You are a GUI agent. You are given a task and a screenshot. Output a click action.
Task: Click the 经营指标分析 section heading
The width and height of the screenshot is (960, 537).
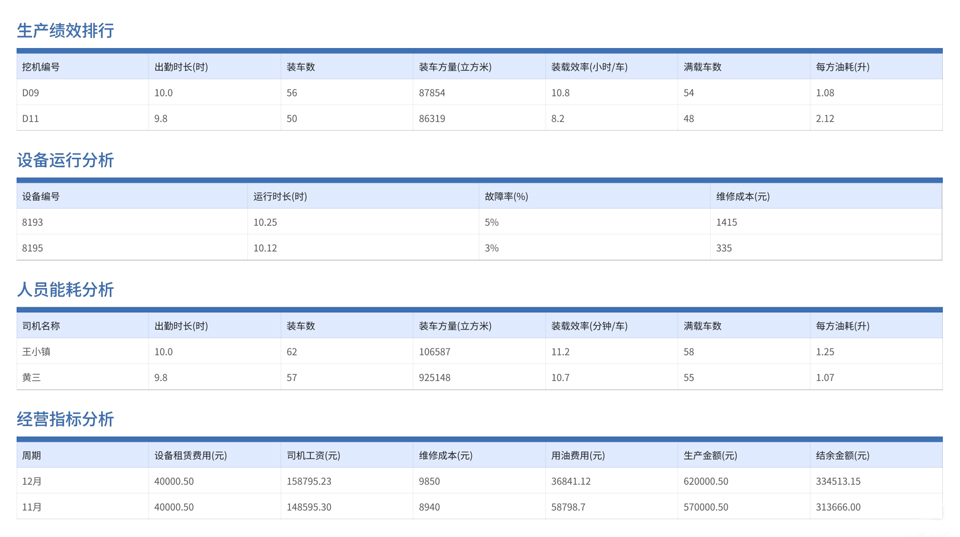tap(66, 419)
